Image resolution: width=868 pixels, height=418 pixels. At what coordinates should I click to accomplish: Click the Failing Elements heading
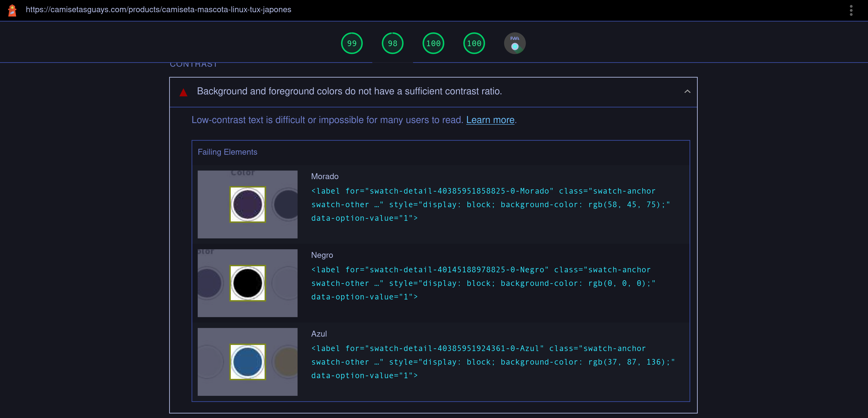pos(227,152)
